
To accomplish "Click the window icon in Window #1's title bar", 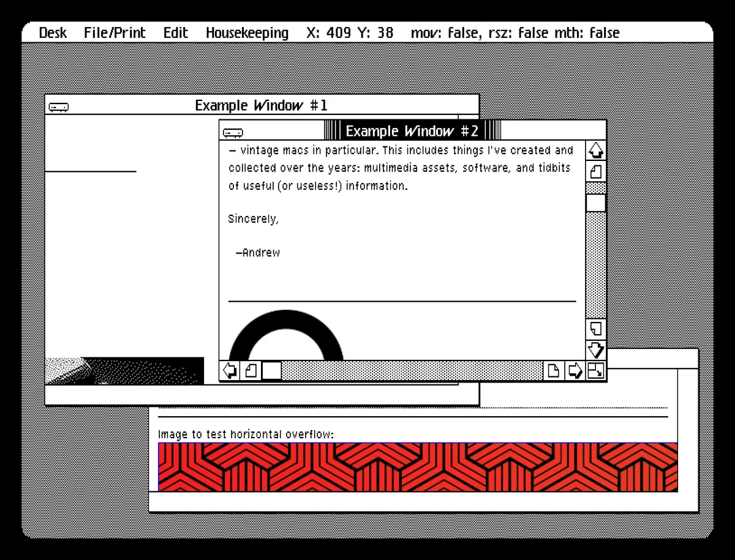I will [59, 107].
